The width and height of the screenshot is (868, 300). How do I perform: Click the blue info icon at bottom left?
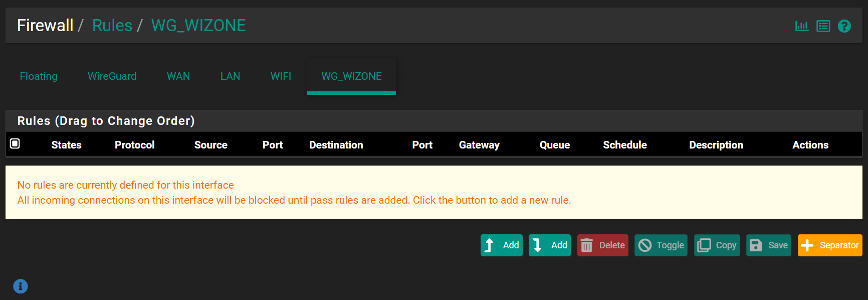click(21, 286)
